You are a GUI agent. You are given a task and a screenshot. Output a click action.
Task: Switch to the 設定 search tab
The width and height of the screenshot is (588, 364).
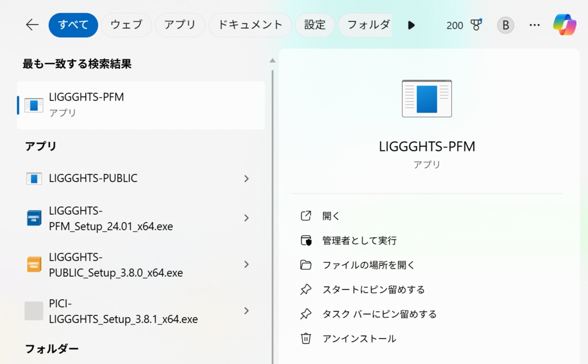tap(315, 25)
